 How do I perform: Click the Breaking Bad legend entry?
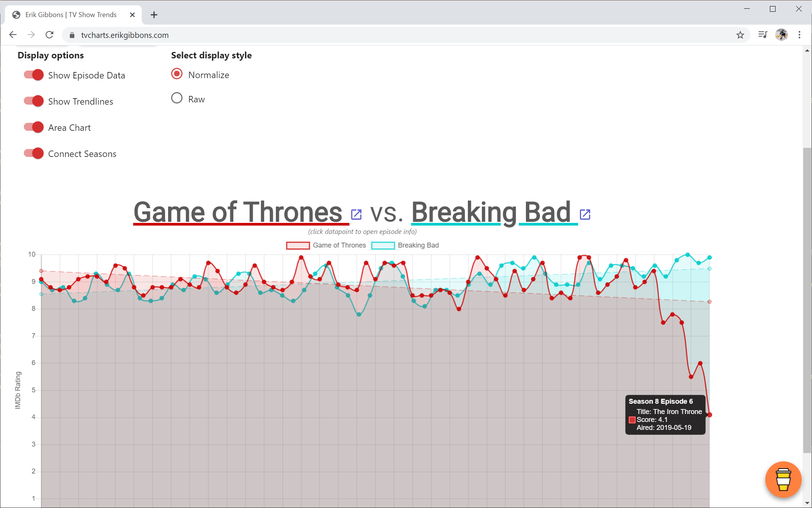(x=418, y=245)
